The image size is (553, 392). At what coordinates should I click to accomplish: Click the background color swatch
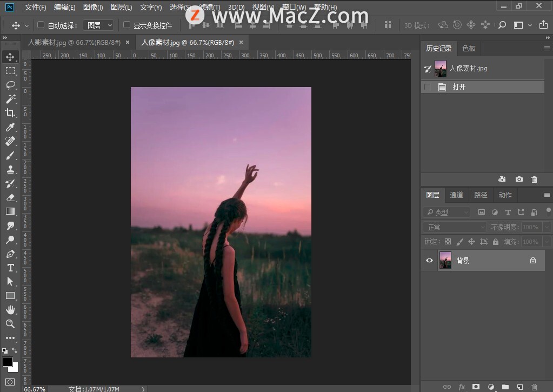tap(15, 369)
